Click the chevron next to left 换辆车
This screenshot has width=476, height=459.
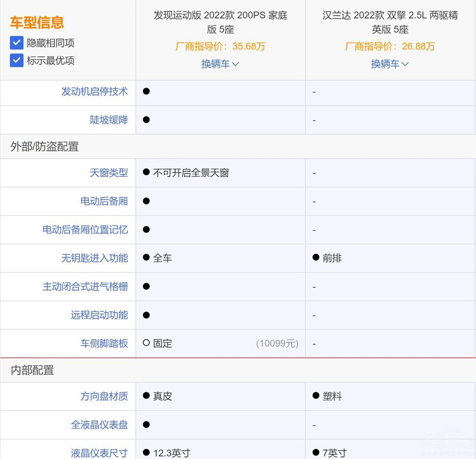pyautogui.click(x=235, y=64)
